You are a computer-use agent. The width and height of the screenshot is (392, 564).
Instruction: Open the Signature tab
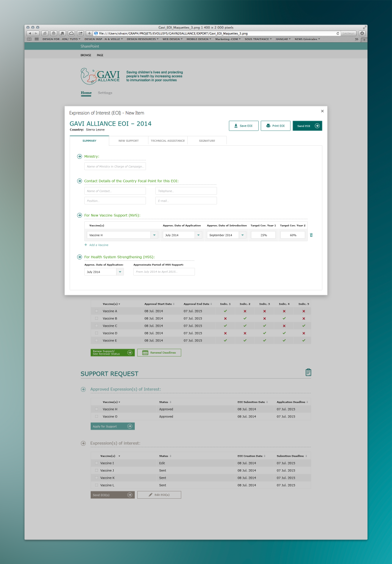pyautogui.click(x=207, y=141)
